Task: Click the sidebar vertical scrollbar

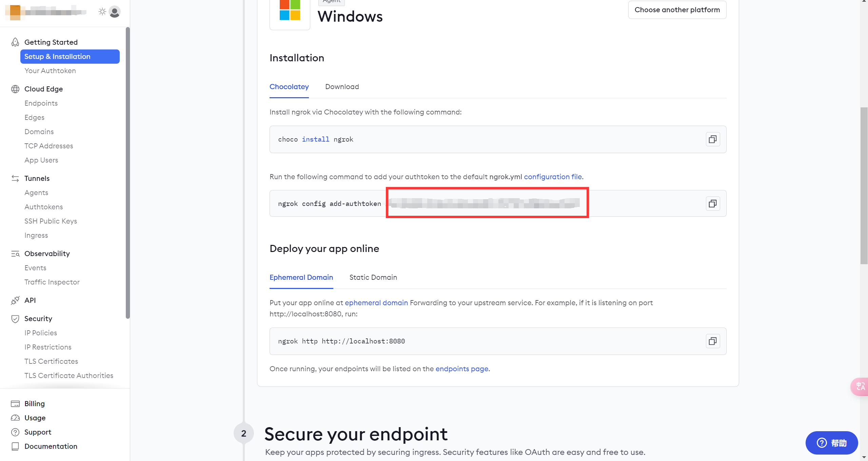Action: [127, 173]
